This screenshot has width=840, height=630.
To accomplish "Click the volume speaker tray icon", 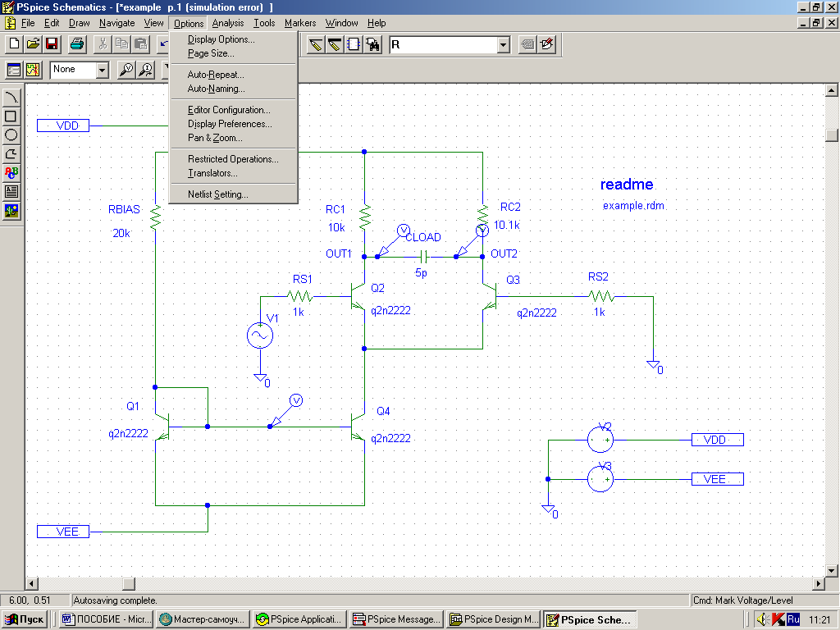I will (x=763, y=620).
